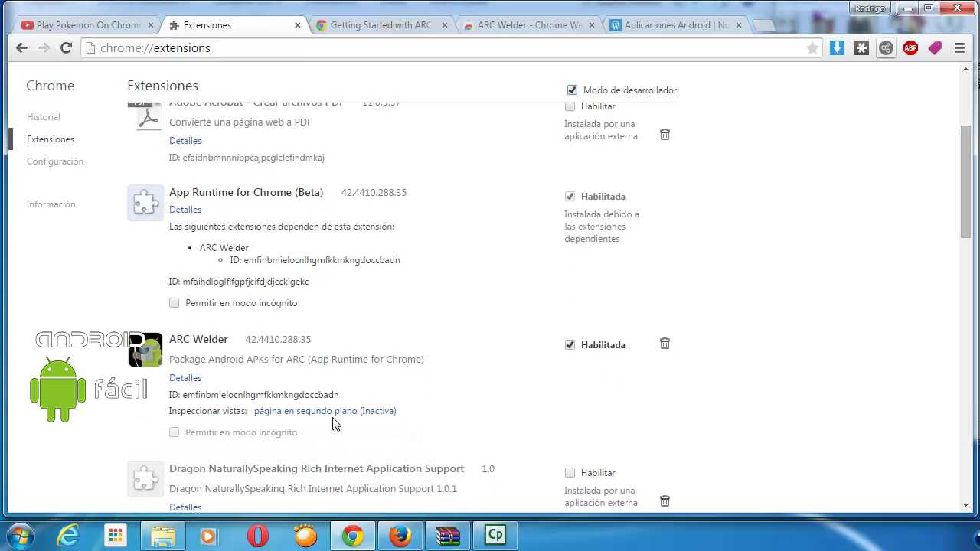Check ARC Welder incognito mode checkbox
980x551 pixels.
click(174, 432)
